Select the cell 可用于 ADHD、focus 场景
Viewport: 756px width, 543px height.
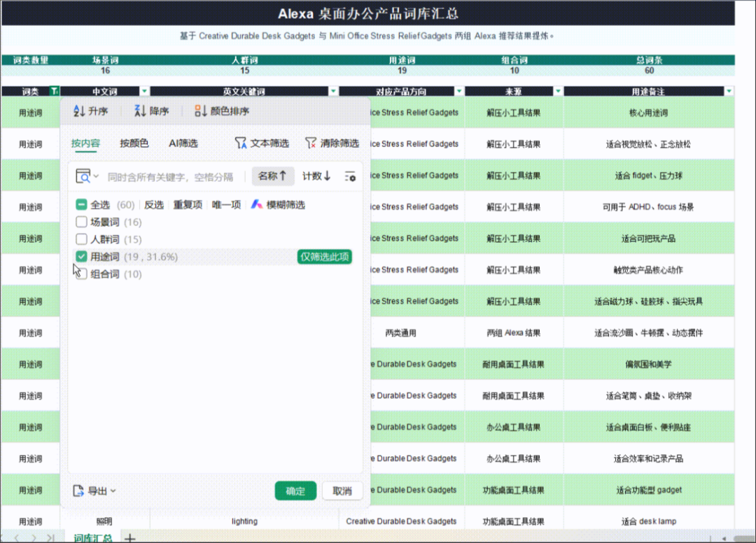tap(648, 207)
